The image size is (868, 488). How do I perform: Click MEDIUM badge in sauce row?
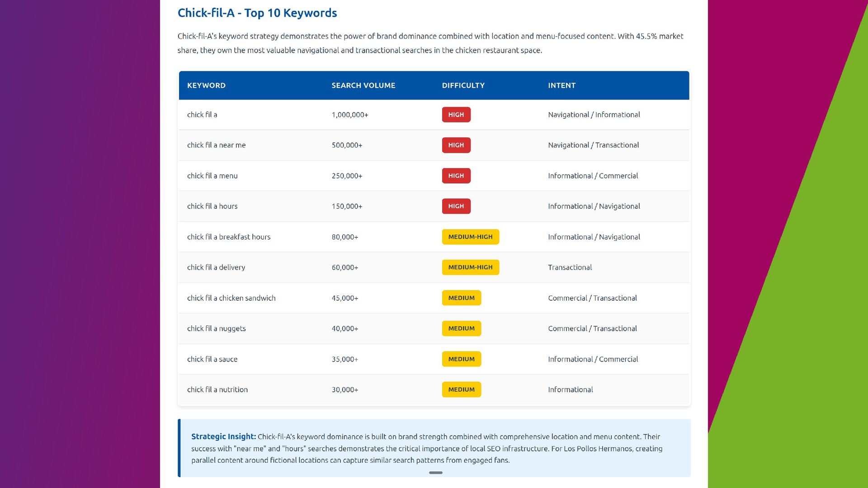pos(461,359)
